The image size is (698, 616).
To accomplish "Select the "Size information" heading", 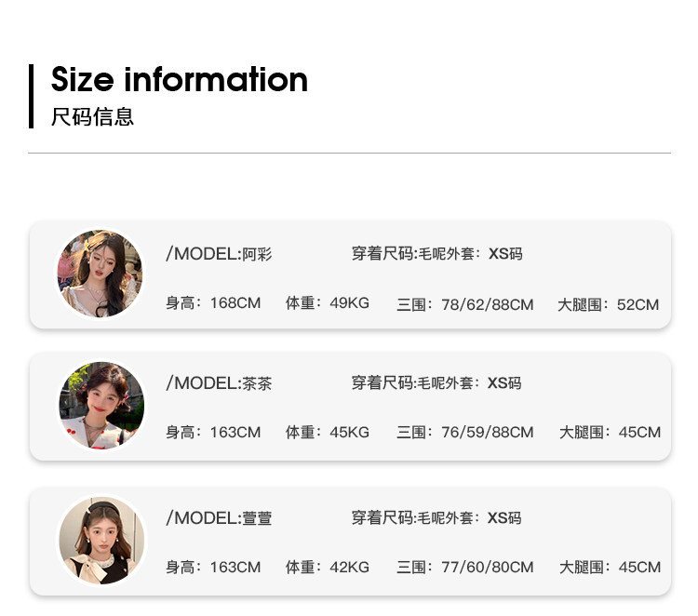I will coord(179,80).
